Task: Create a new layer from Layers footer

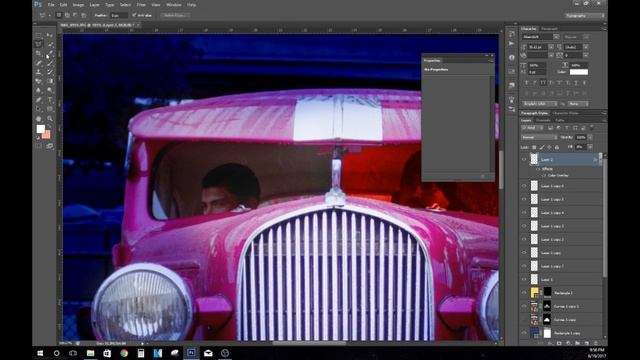Action: (x=587, y=343)
